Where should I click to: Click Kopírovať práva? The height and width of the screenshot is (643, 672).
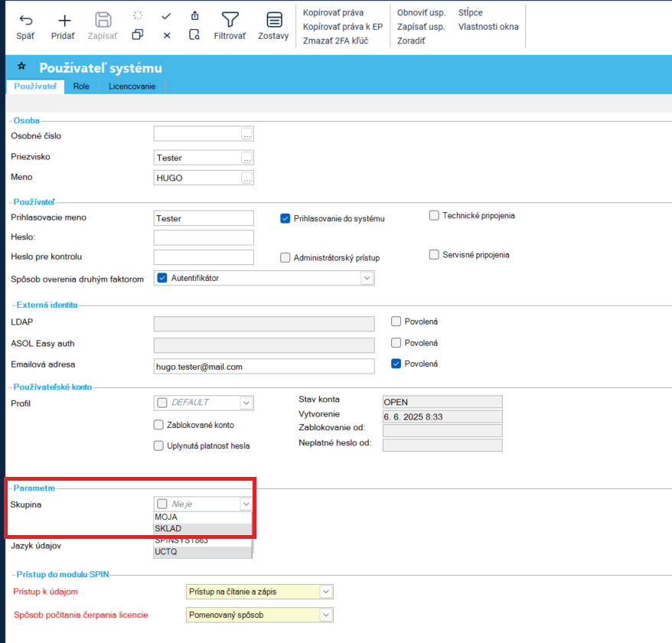tap(333, 12)
